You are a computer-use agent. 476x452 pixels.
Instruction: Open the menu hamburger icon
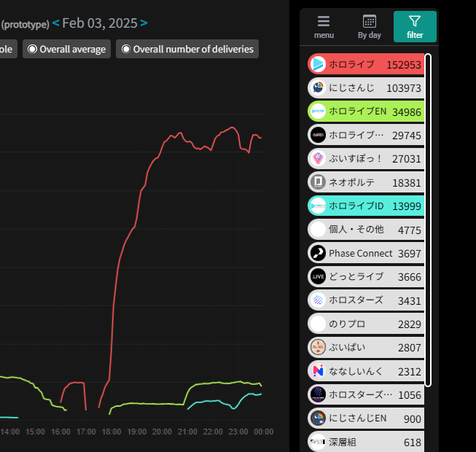click(x=324, y=21)
